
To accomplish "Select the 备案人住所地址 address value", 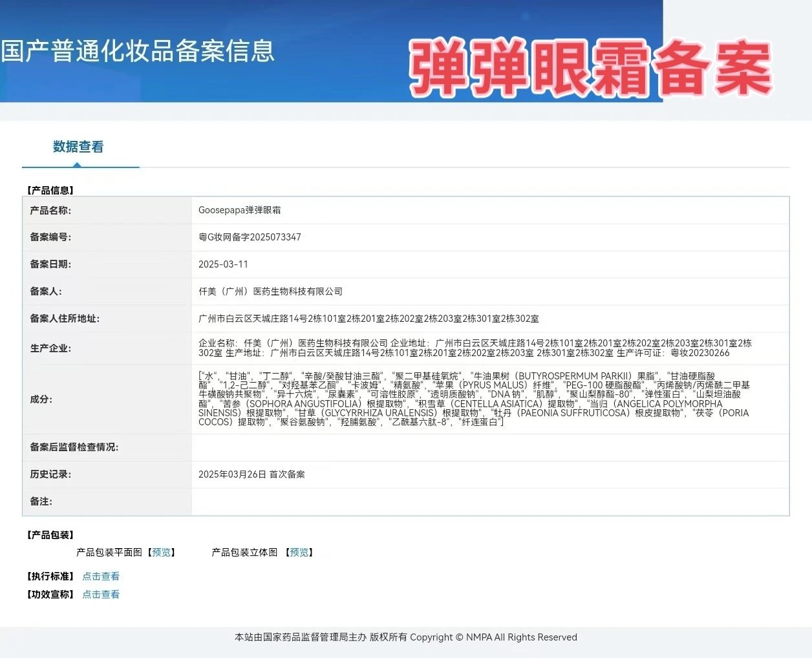I will tap(369, 319).
